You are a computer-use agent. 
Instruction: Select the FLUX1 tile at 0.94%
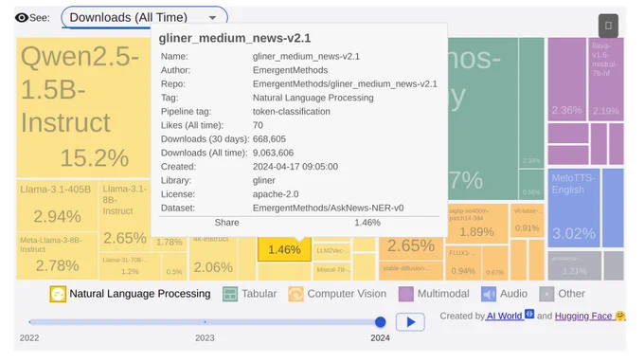coord(463,263)
